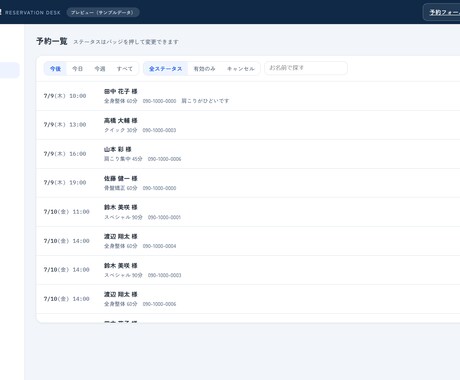Click the プレビュー（サンプルデータ） badge

click(103, 12)
